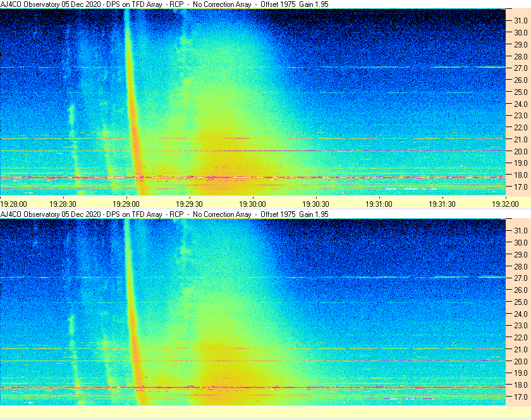Click 28.0 MHz label on upper spectrogram
The height and width of the screenshot is (420, 531).
pyautogui.click(x=521, y=56)
